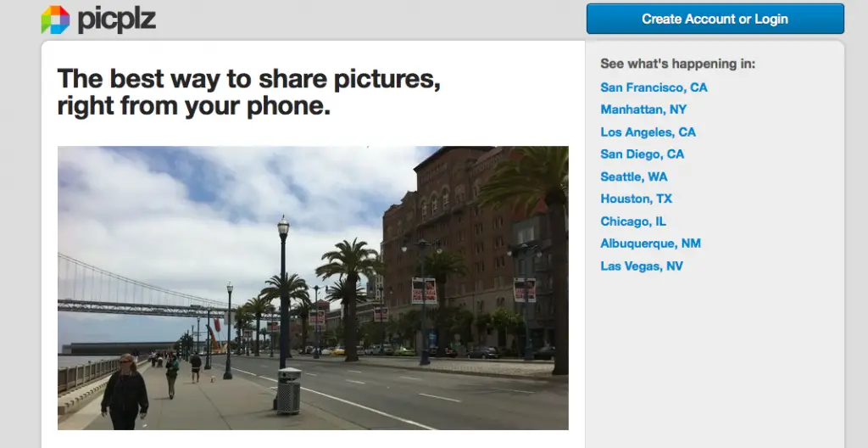The width and height of the screenshot is (868, 448).
Task: Click the "best way to share pictures" headline
Action: (248, 93)
